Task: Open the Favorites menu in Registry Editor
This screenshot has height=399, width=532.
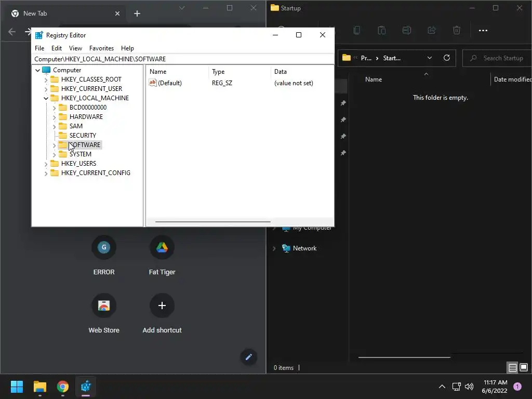Action: pyautogui.click(x=101, y=48)
